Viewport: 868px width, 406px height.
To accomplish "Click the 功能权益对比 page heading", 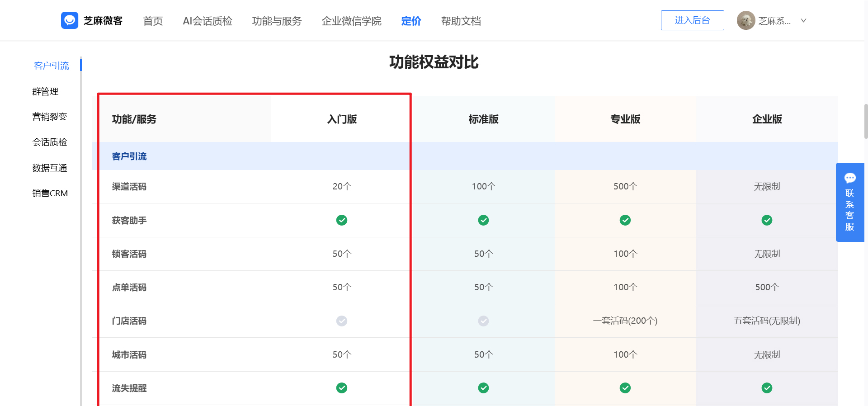I will [434, 62].
